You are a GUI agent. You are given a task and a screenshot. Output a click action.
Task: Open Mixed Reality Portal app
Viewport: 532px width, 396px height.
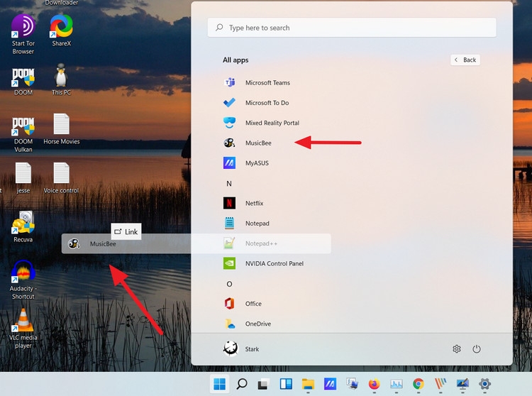[272, 123]
